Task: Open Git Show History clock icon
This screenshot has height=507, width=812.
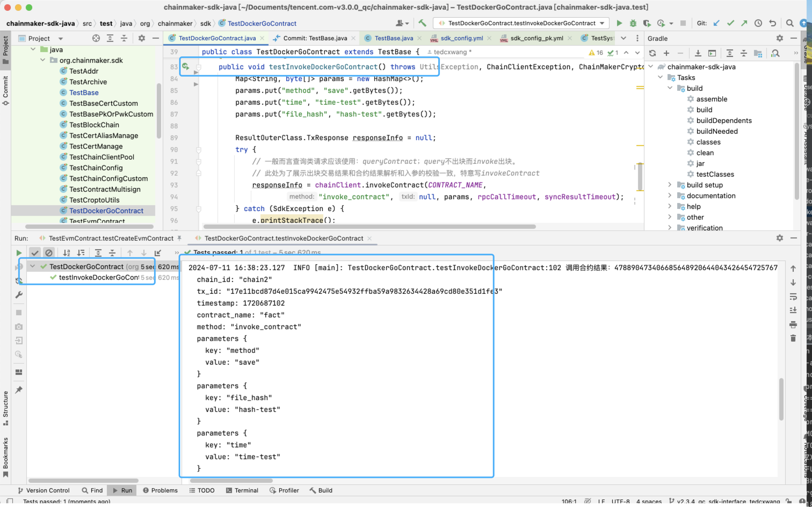Action: pos(758,23)
